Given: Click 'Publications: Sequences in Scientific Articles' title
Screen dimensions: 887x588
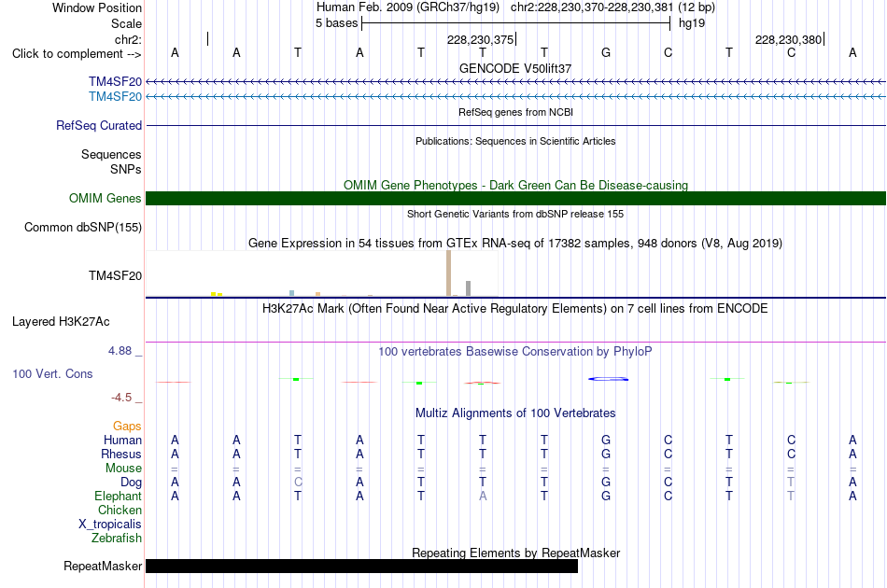Looking at the screenshot, I should tap(515, 141).
